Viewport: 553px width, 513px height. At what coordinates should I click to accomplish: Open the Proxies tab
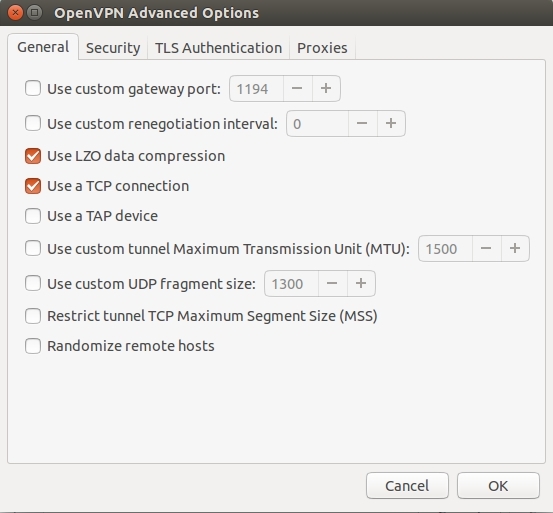322,48
